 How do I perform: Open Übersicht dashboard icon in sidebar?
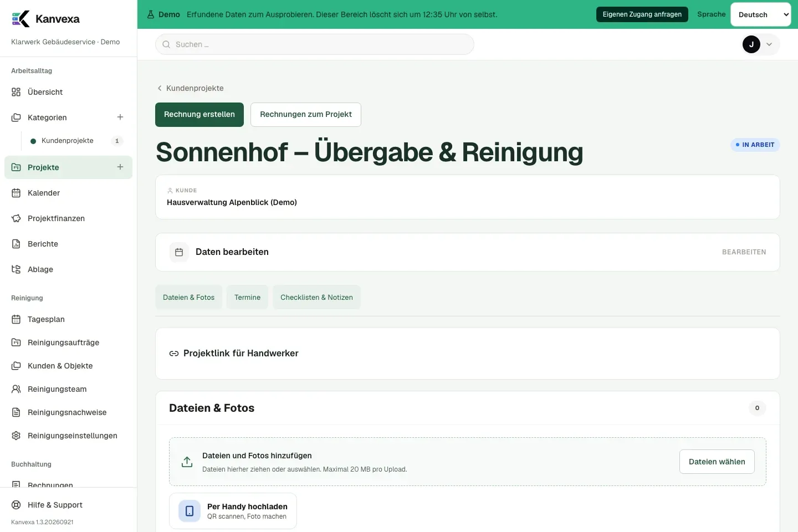(16, 92)
